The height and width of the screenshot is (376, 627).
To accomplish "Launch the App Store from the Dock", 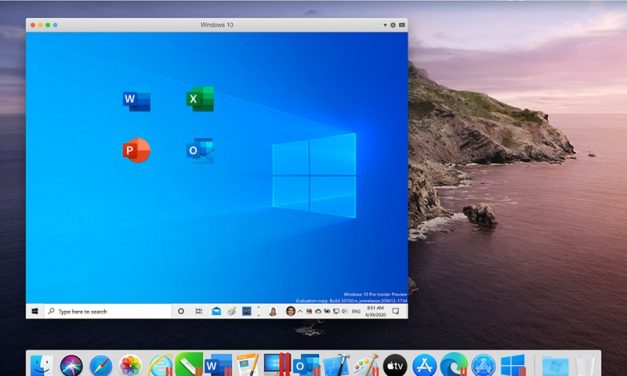I will pos(424,365).
